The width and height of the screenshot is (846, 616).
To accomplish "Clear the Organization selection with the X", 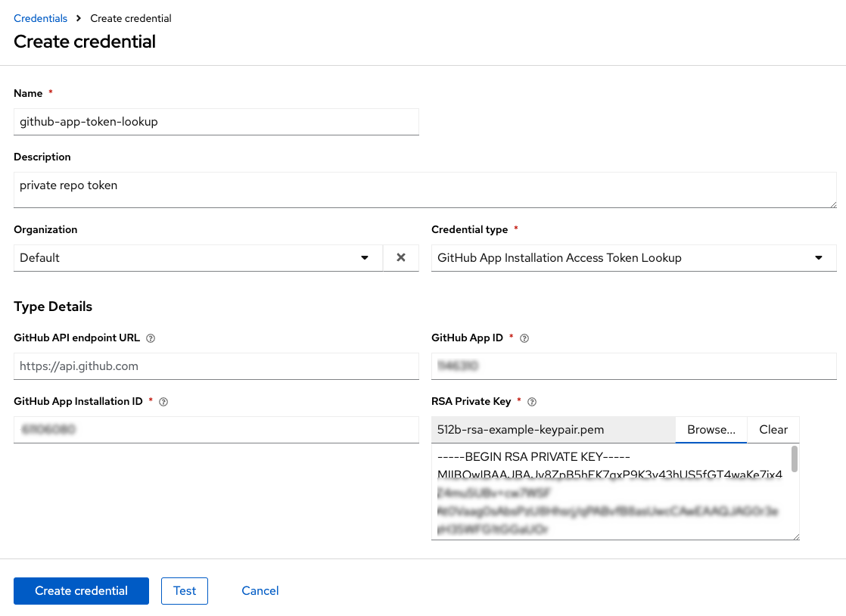I will (401, 258).
